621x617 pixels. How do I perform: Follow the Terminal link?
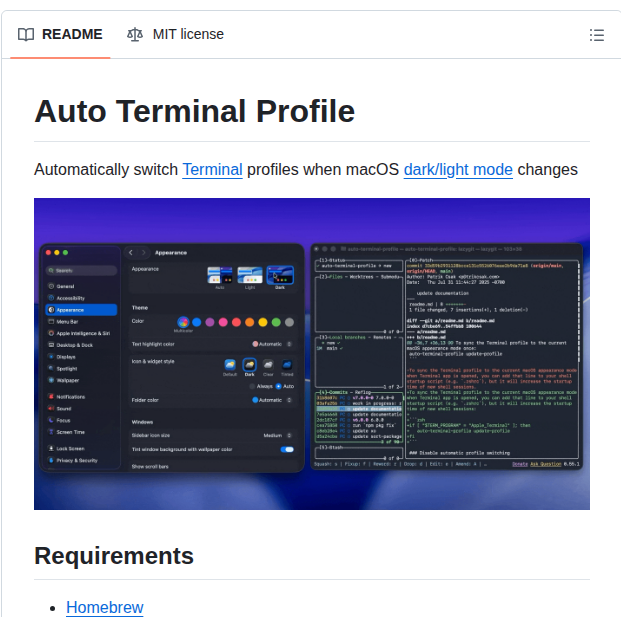212,169
